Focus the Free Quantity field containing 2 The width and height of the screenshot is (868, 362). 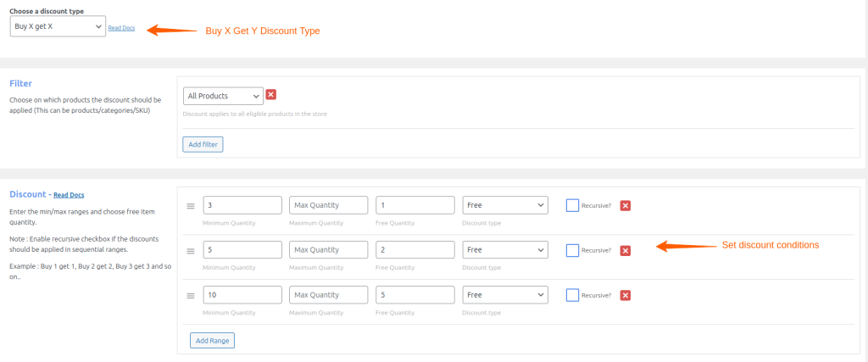(415, 249)
